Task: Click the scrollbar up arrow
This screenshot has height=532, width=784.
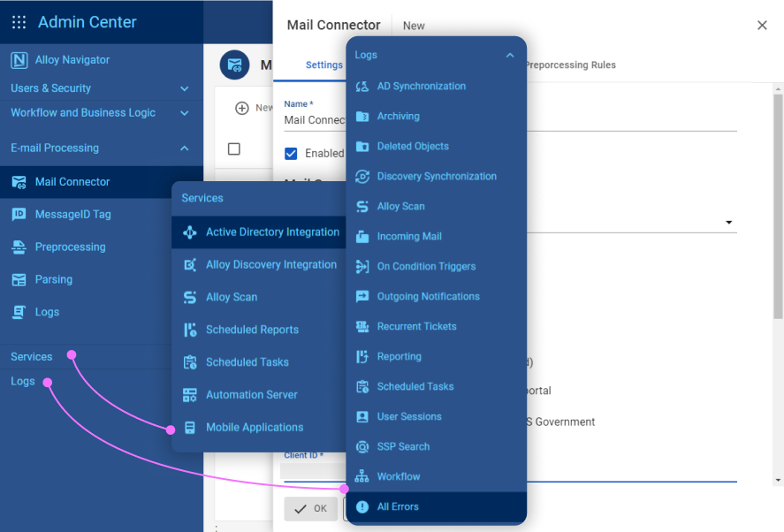Action: click(x=778, y=89)
